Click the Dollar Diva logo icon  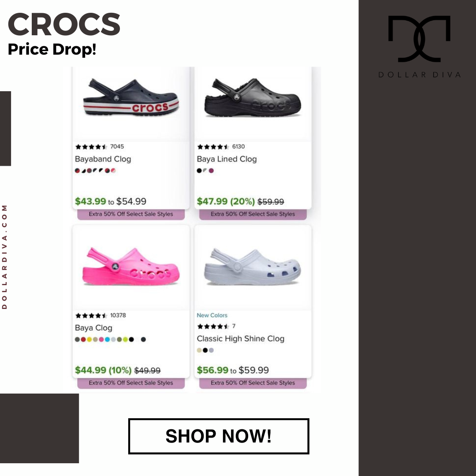pyautogui.click(x=419, y=39)
